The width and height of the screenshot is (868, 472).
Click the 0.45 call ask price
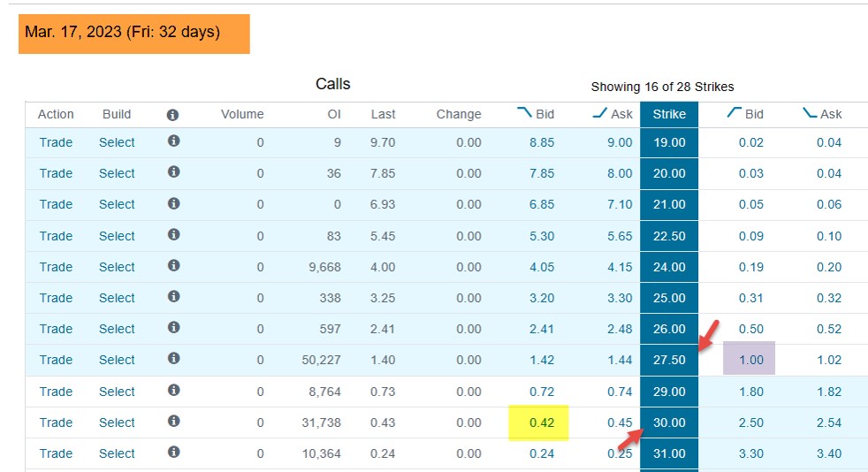point(620,423)
